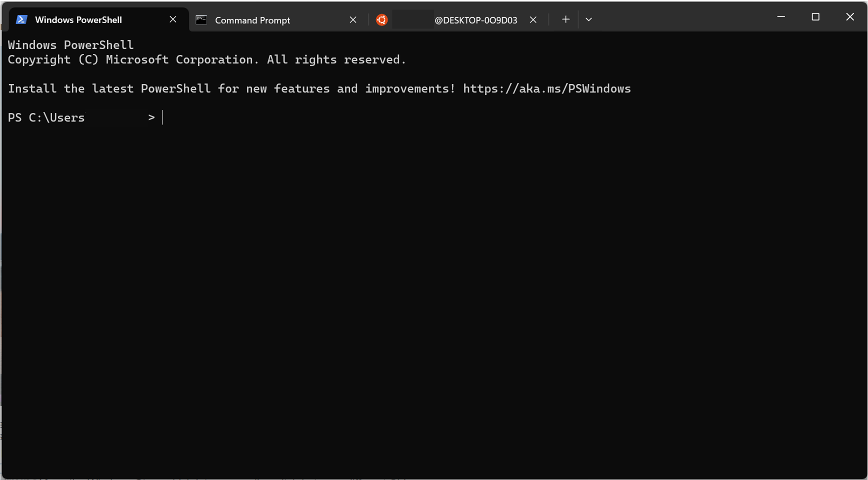The width and height of the screenshot is (868, 480).
Task: Click the empty title bar area
Action: point(681,17)
